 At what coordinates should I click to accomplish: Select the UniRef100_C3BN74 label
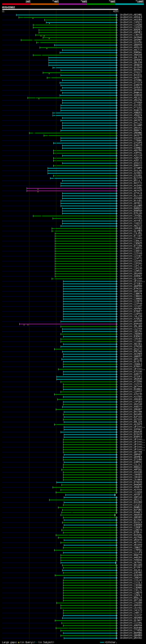pyautogui.click(x=131, y=294)
